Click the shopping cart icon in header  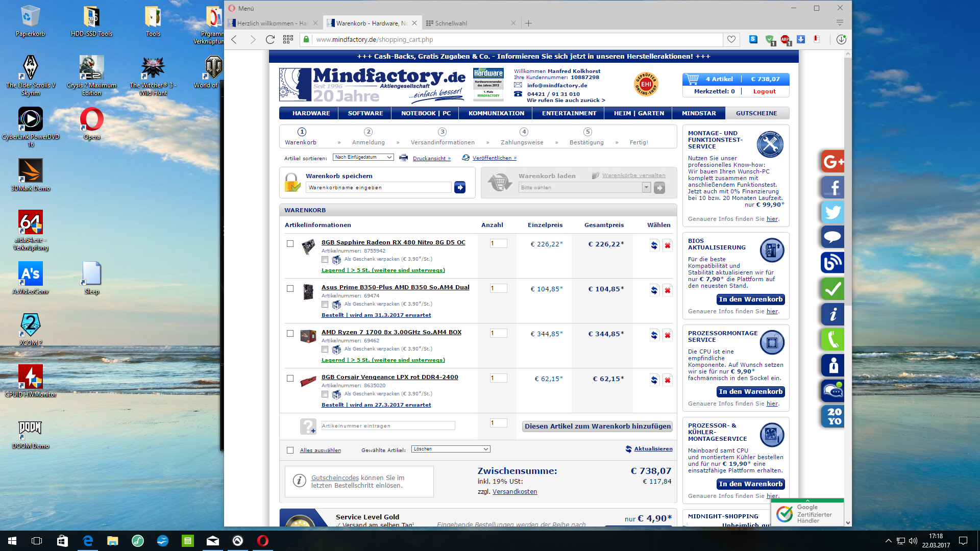click(693, 79)
